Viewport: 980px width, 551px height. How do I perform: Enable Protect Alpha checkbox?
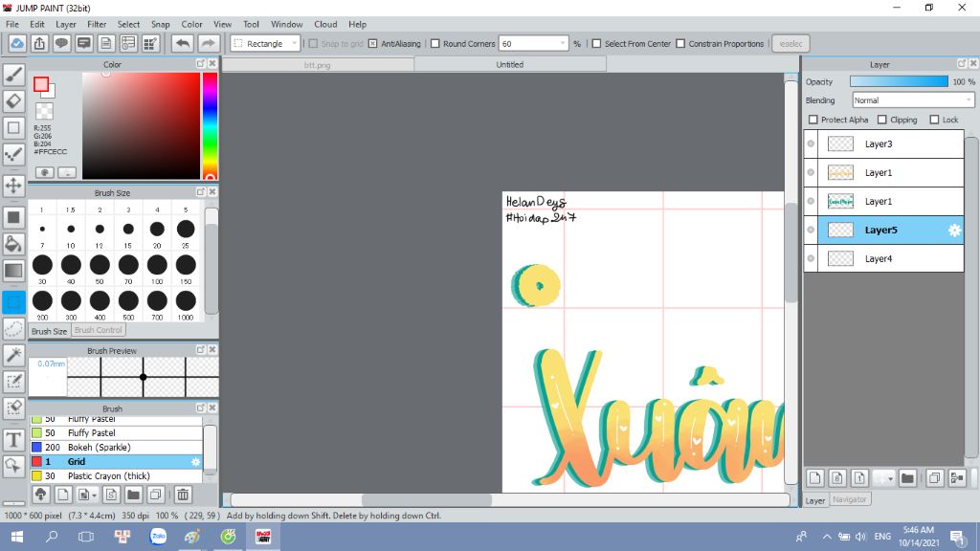pyautogui.click(x=813, y=120)
